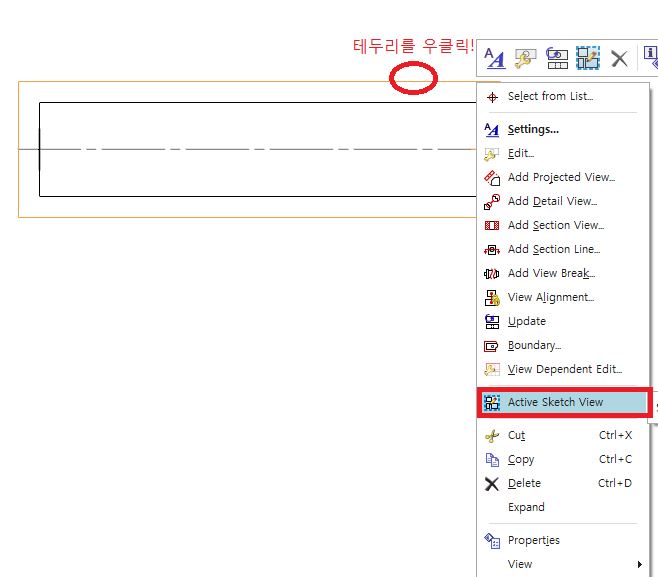Activate the highlighted Active Sketch View item
Image resolution: width=658 pixels, height=577 pixels.
(x=555, y=402)
